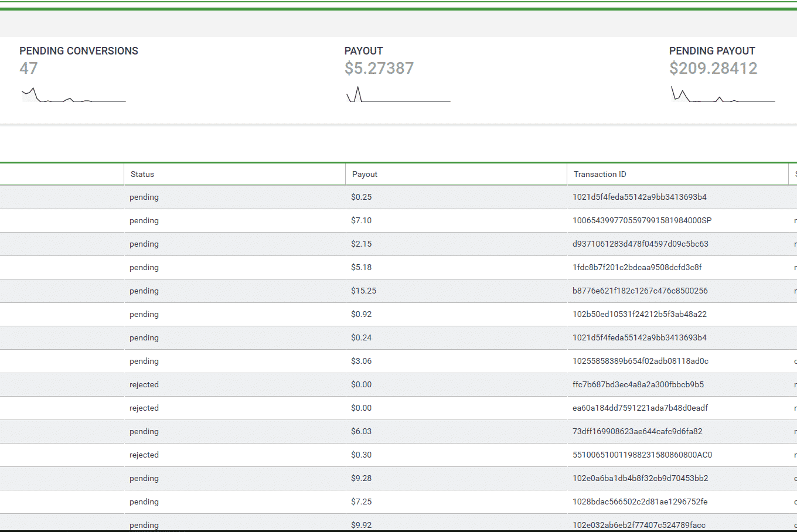Click the pending status in the $15.25 row
The height and width of the screenshot is (532, 797).
(x=144, y=291)
